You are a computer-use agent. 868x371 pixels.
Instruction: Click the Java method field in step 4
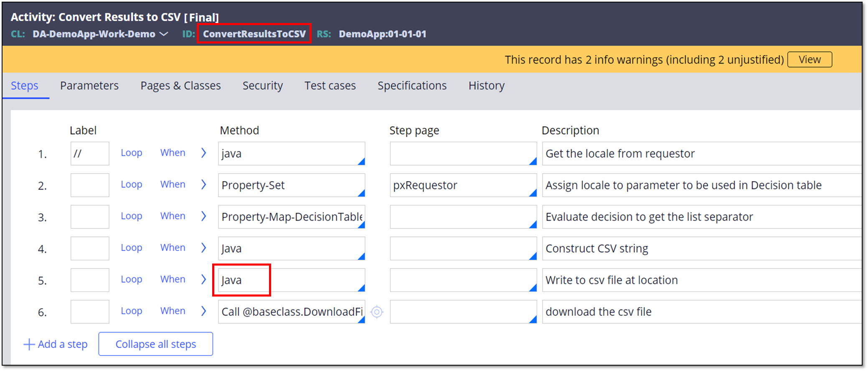(292, 248)
